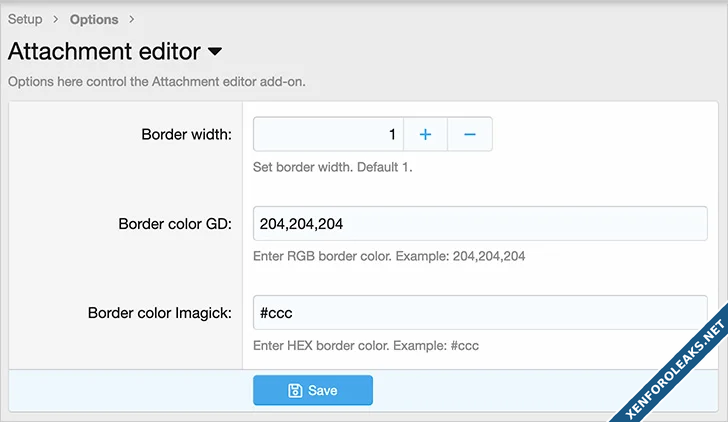Screen dimensions: 728x422
Task: Open the Attachment editor title dropdown arrow
Action: point(214,52)
